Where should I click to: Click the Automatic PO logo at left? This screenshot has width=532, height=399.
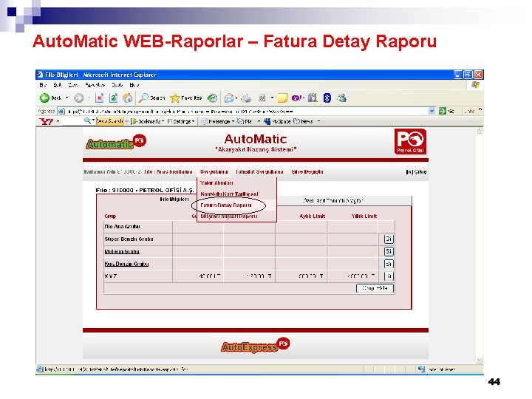pyautogui.click(x=116, y=142)
